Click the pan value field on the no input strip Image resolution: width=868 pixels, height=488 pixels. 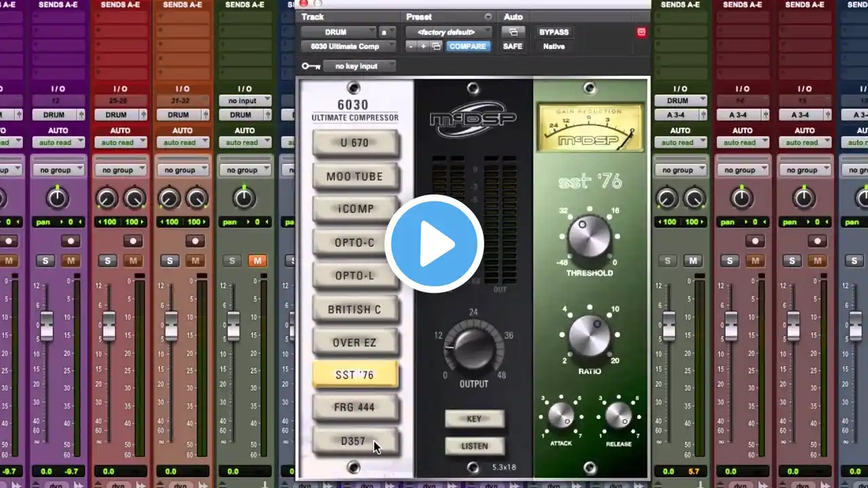tap(245, 222)
